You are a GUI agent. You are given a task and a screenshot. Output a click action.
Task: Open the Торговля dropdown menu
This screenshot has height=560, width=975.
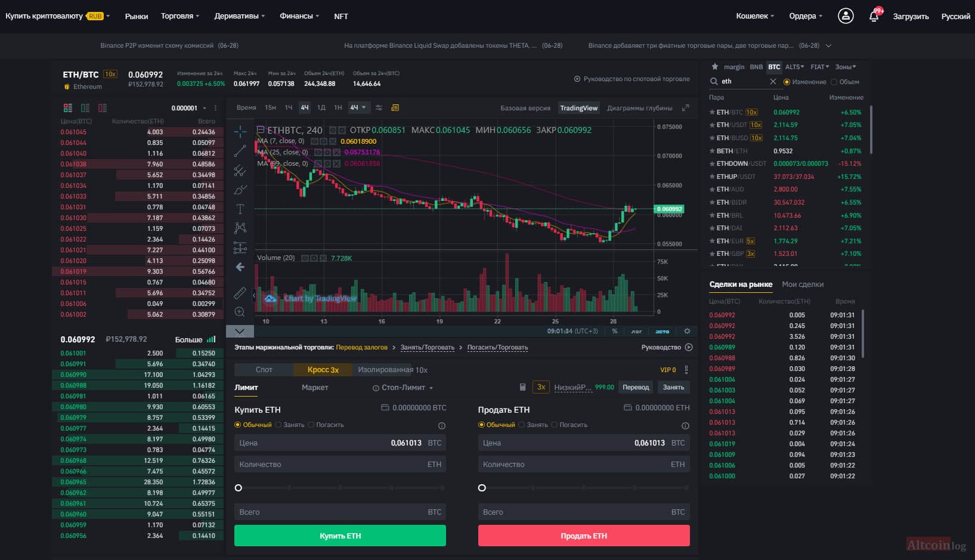tap(180, 16)
